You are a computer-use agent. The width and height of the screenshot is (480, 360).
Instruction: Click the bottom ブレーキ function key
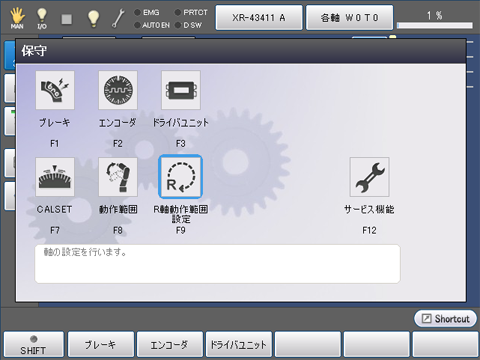pyautogui.click(x=101, y=345)
